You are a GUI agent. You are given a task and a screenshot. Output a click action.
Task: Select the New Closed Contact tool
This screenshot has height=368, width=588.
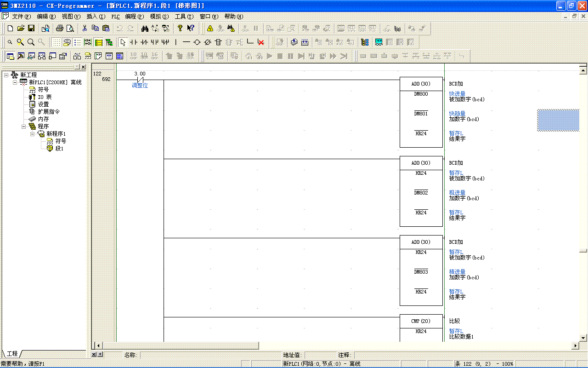(x=144, y=42)
